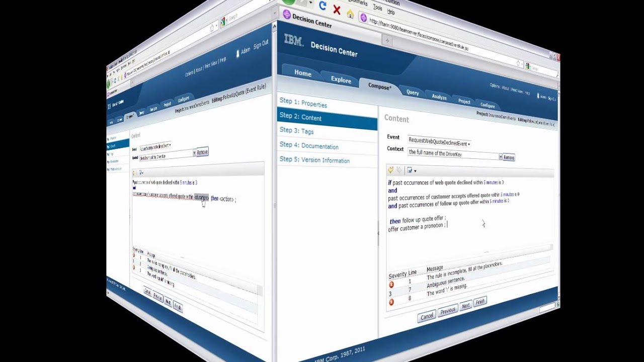Viewport: 644px width, 362px height.
Task: Switch to the Home tab in right window
Action: pyautogui.click(x=303, y=73)
